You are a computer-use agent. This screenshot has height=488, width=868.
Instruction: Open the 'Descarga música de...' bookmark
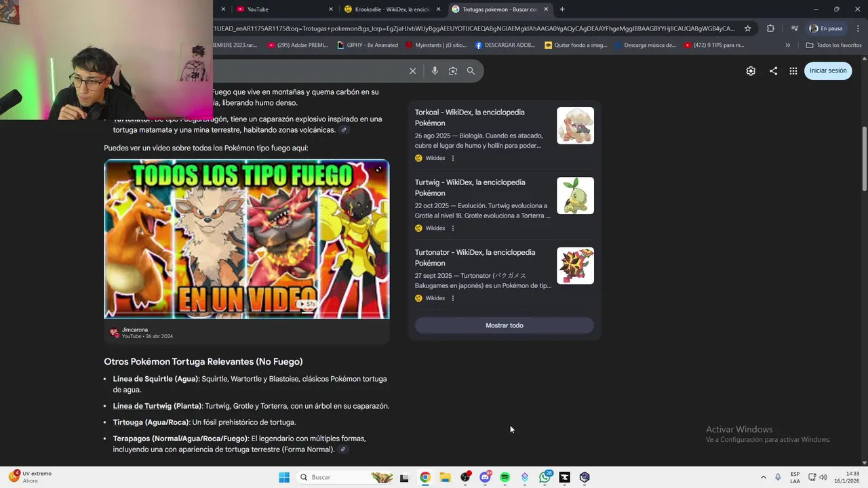[x=645, y=45]
